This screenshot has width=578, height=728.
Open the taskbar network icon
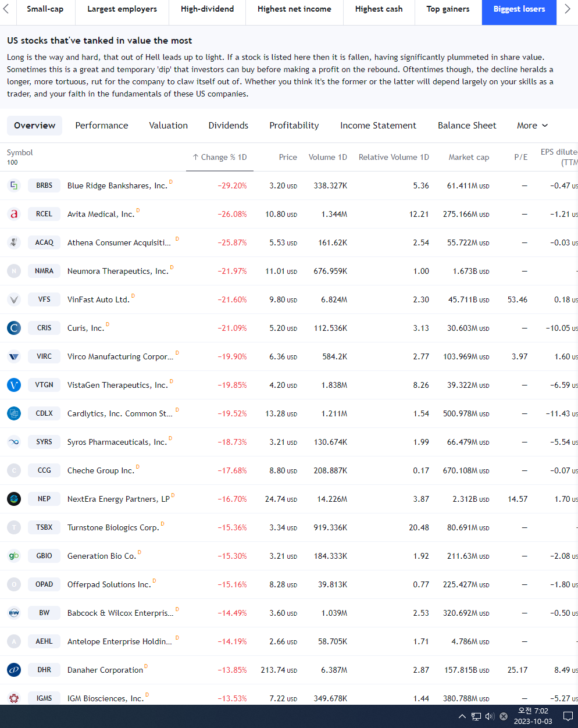[476, 716]
